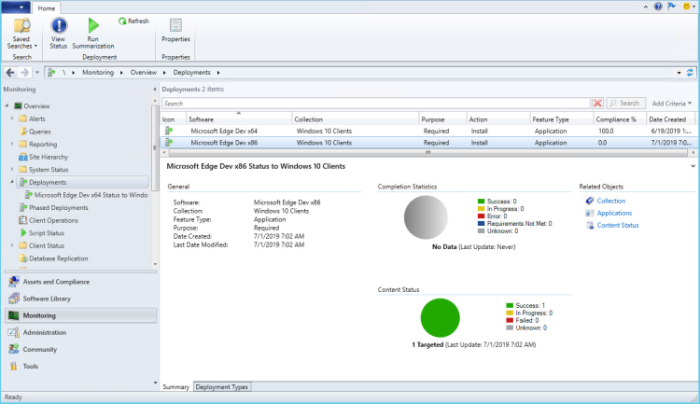Viewport: 700px width, 404px height.
Task: Run Summarization for the deployment
Action: (x=93, y=34)
